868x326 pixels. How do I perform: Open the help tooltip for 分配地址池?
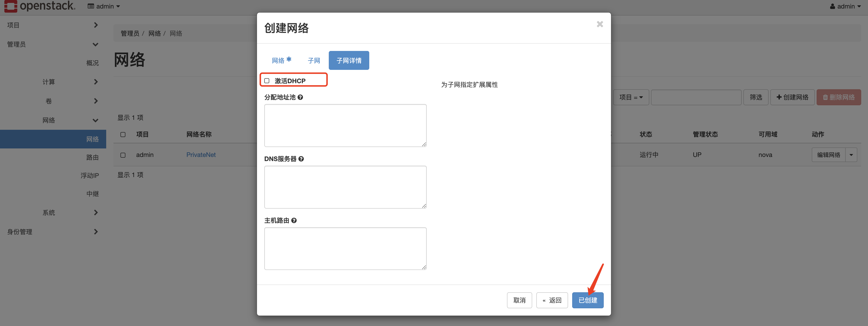pyautogui.click(x=300, y=97)
